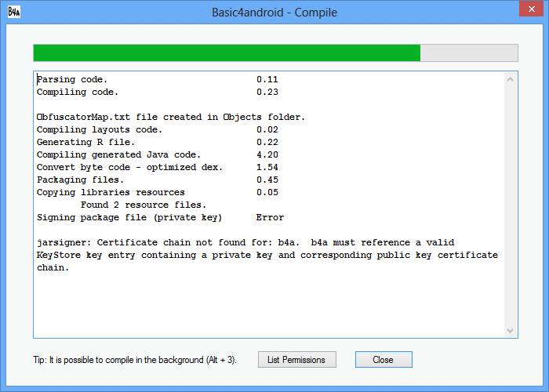Click the 'Compiling code.' log line
This screenshot has height=392, width=549.
coord(158,92)
